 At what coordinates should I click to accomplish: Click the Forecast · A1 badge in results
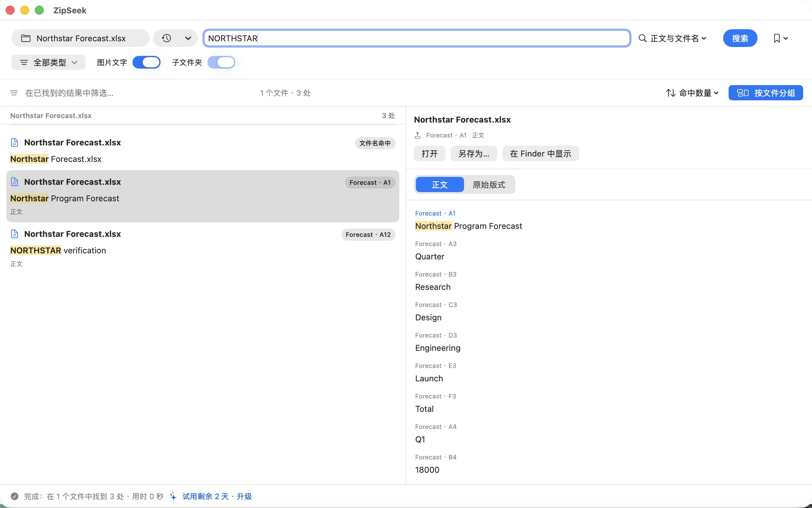[x=370, y=183]
